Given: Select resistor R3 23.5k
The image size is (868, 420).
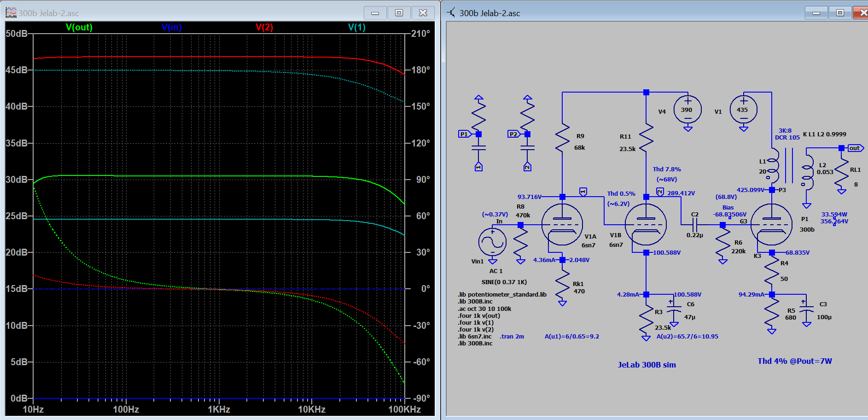Looking at the screenshot, I should [x=646, y=319].
